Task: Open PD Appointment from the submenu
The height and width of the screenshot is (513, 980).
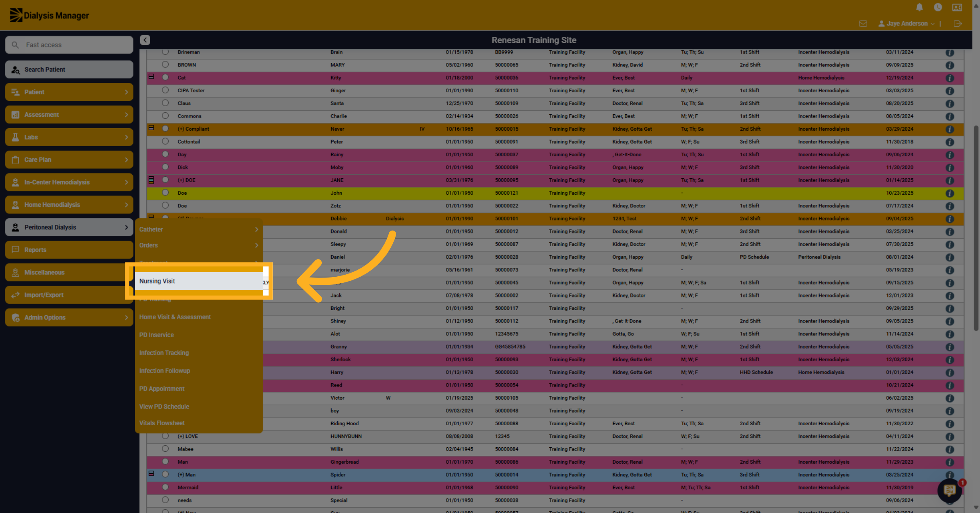Action: point(198,389)
